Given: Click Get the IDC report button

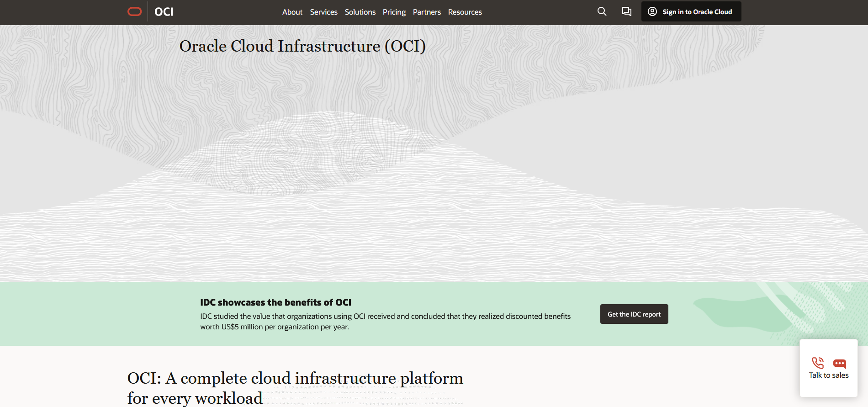Looking at the screenshot, I should [634, 314].
